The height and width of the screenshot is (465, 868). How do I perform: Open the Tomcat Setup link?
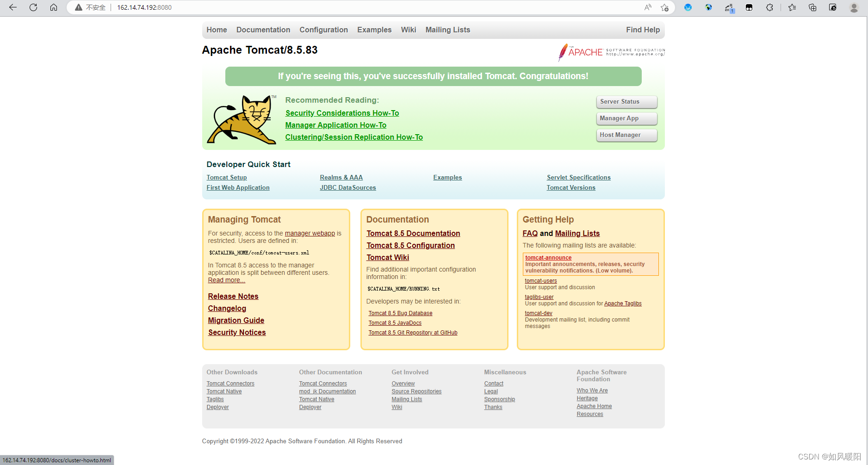[x=227, y=177]
